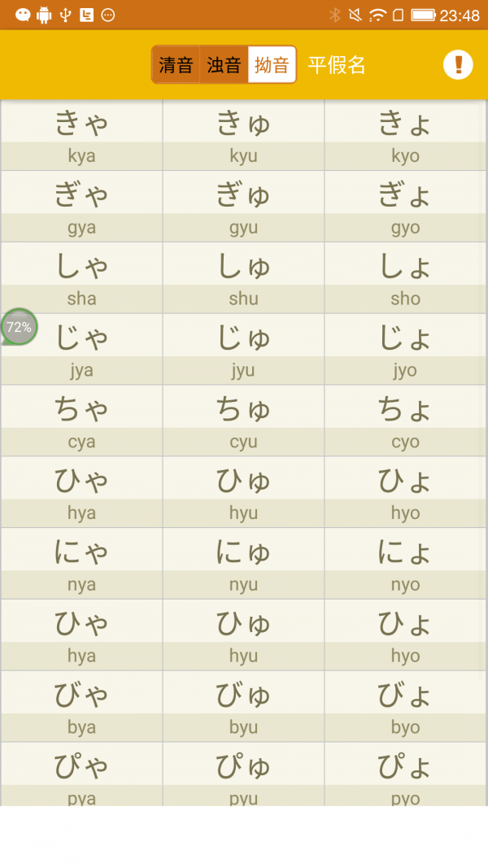The height and width of the screenshot is (868, 488).
Task: Tap the Bluetooth status icon
Action: click(334, 15)
